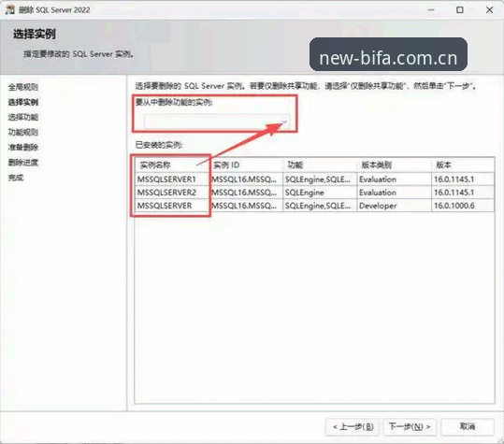504x444 pixels.
Task: Click the instance ID cell in the MSSQLSERVER2 row
Action: [247, 193]
